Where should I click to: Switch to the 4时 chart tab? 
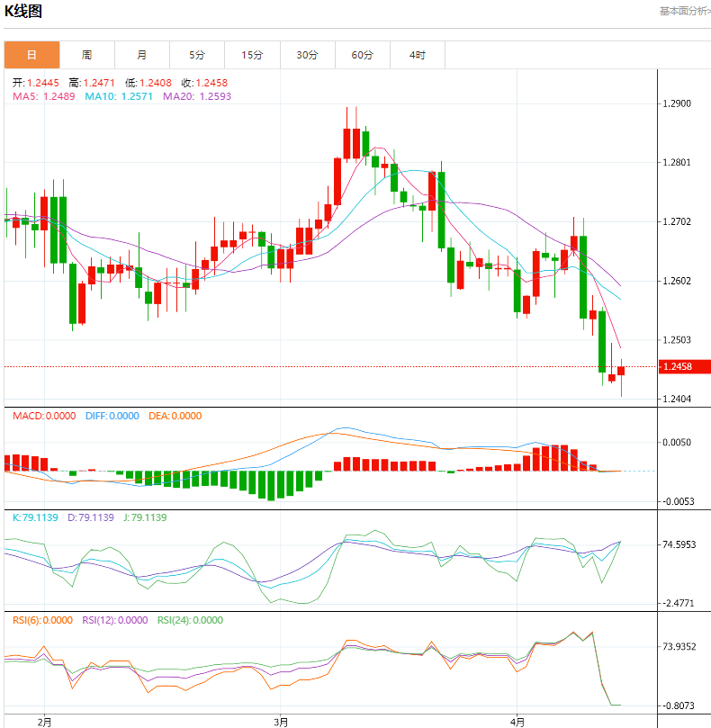coord(418,55)
